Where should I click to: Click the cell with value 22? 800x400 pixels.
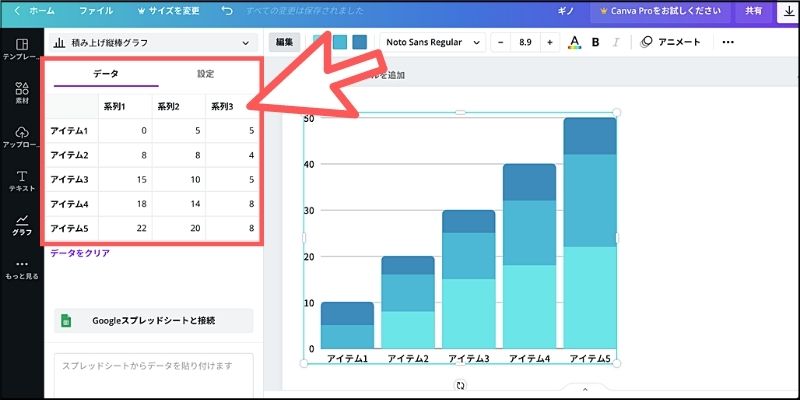(x=125, y=229)
